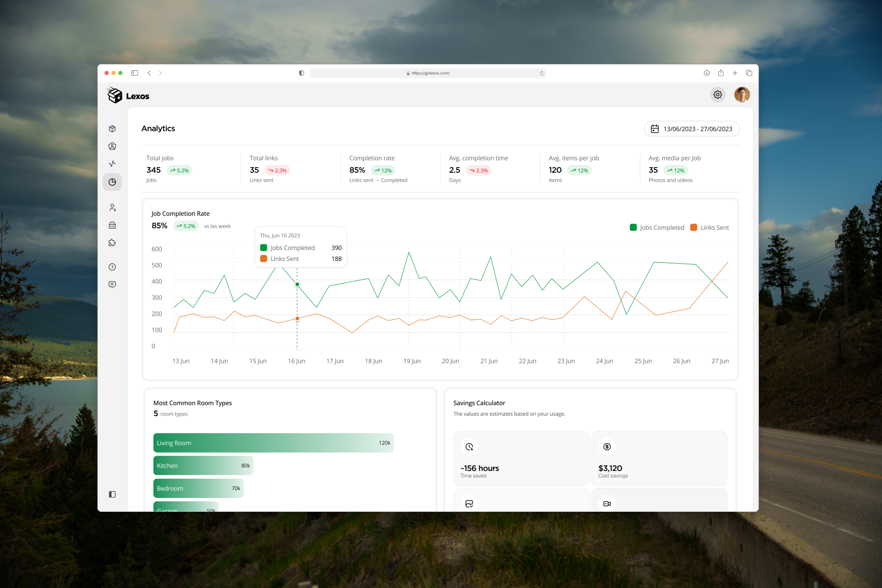Open the puzzle piece integrations icon
882x588 pixels.
(112, 243)
